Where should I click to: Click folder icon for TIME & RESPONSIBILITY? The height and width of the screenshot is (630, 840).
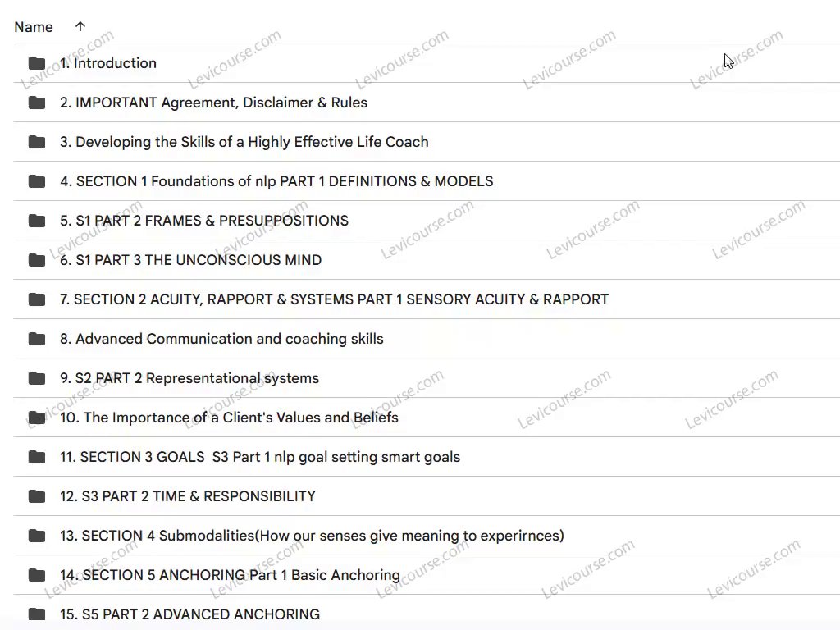point(36,496)
